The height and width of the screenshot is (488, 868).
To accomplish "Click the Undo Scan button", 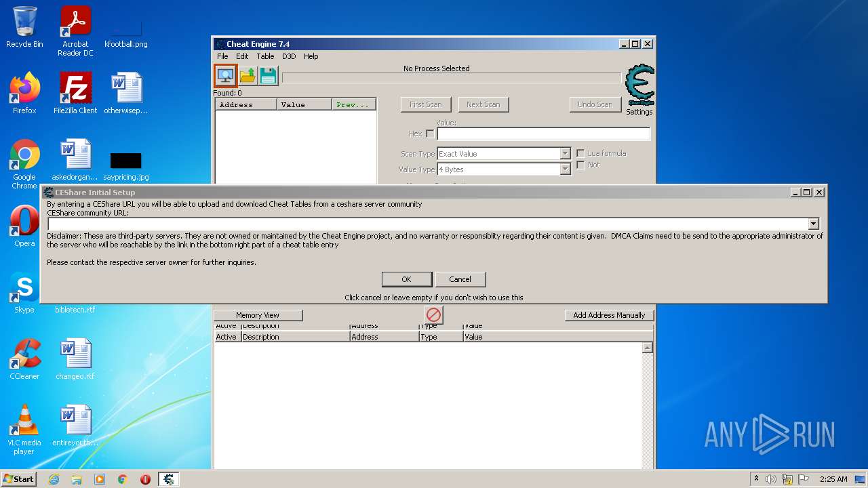I will point(595,104).
